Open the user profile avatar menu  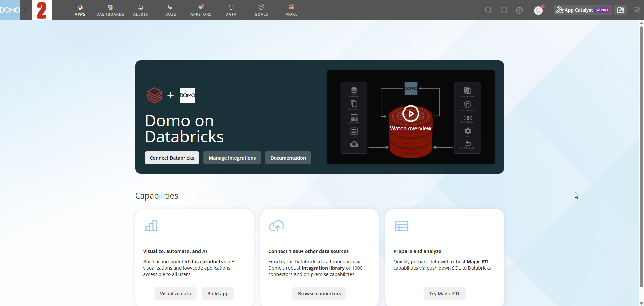[x=538, y=10]
